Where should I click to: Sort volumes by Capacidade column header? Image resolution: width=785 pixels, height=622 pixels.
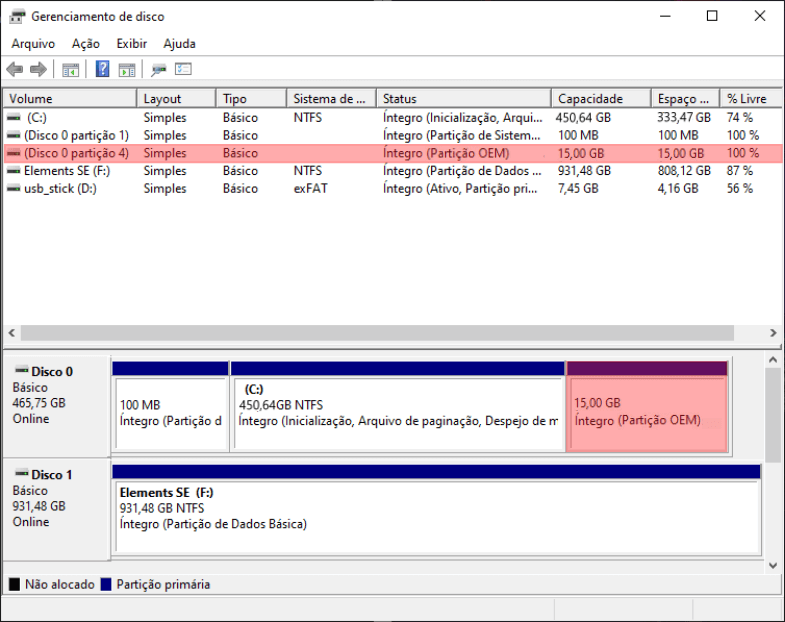click(590, 99)
